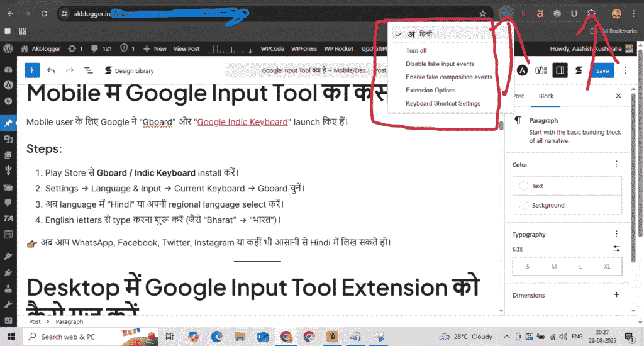
Task: Pick Text color swatch
Action: (567, 186)
